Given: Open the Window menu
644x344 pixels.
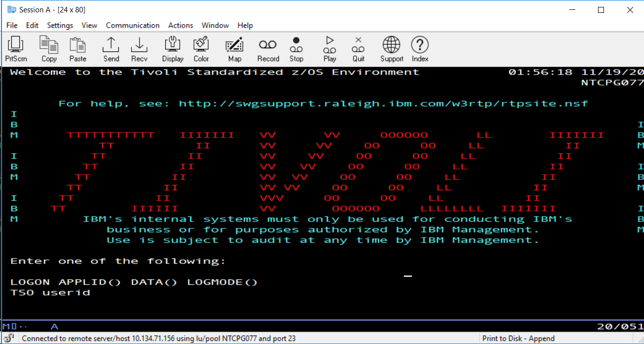Looking at the screenshot, I should coord(215,25).
